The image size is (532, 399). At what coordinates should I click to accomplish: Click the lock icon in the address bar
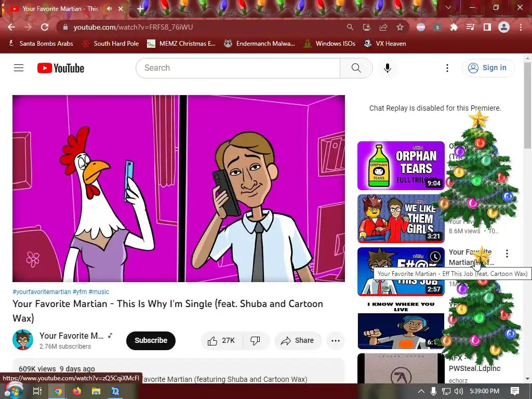tap(65, 27)
